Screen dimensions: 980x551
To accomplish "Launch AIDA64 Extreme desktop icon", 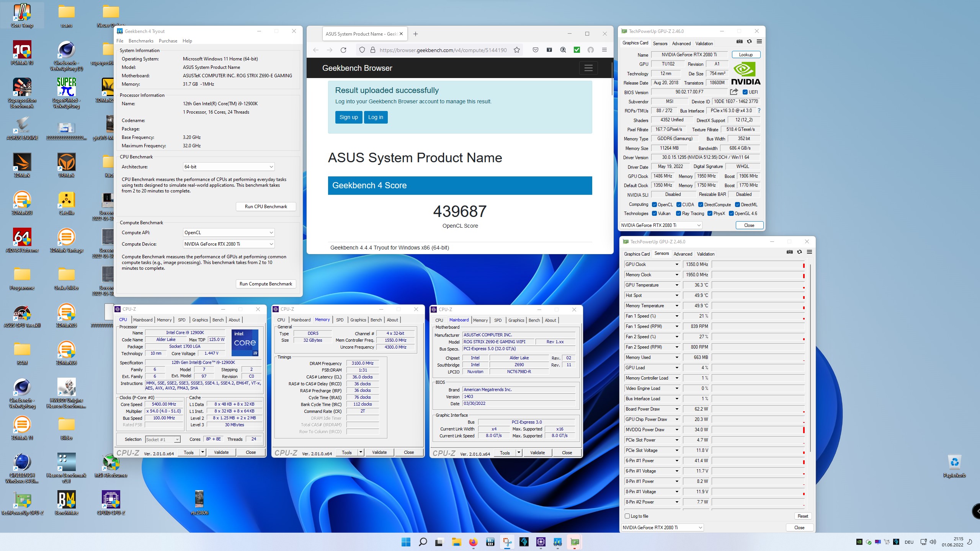I will point(22,240).
